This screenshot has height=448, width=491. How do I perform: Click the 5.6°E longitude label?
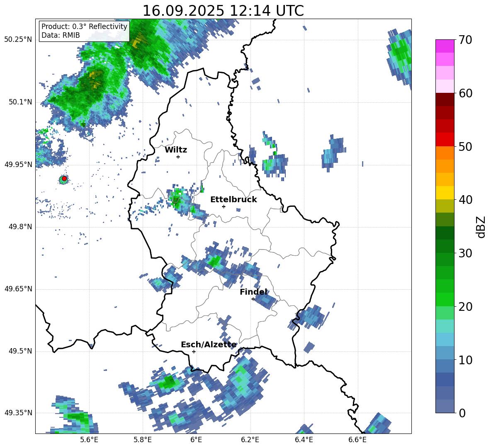(x=89, y=440)
